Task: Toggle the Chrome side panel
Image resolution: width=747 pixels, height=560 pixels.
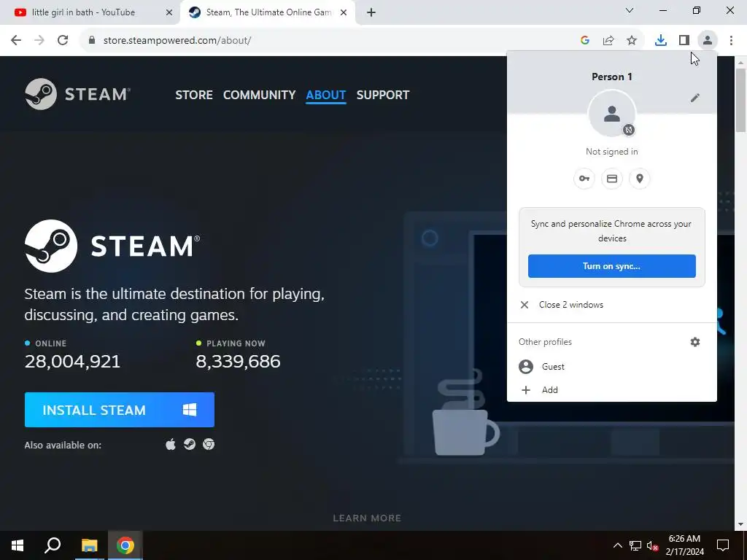Action: [x=684, y=41]
